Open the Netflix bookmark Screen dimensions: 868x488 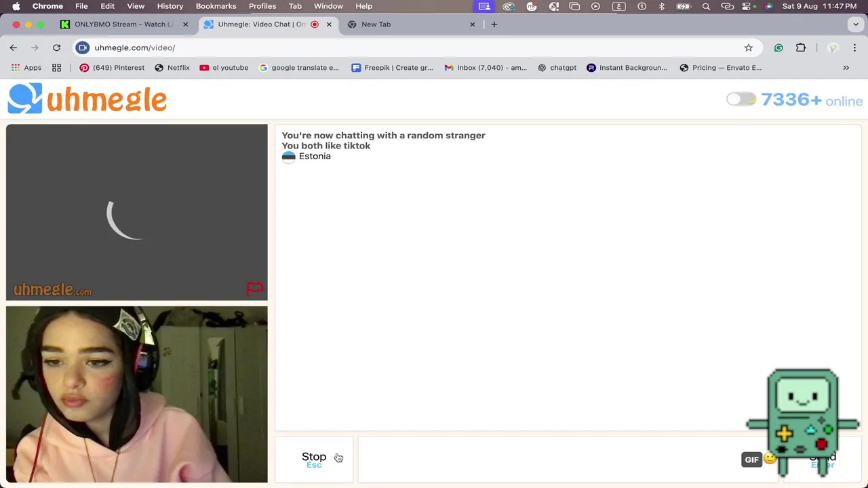172,68
